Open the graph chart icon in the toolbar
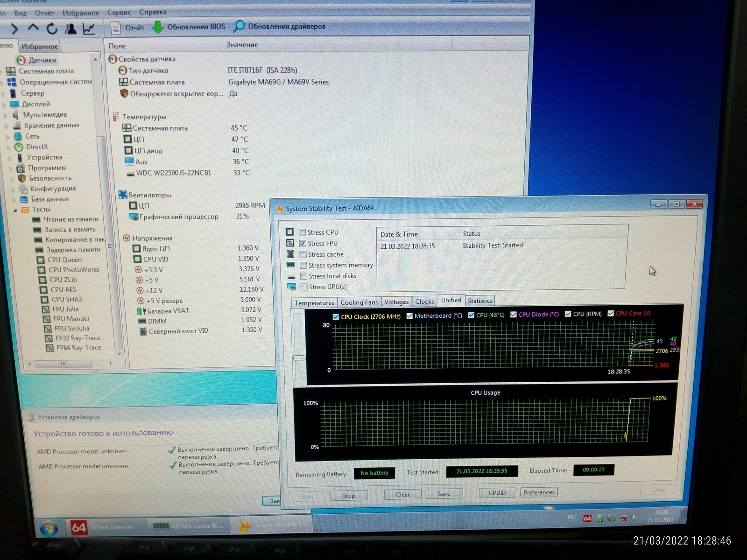The width and height of the screenshot is (747, 560). tap(89, 29)
